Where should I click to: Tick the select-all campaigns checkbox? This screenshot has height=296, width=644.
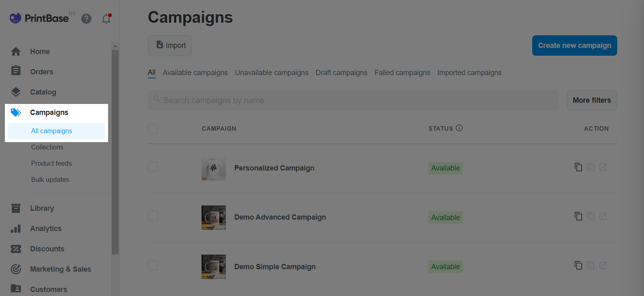click(x=153, y=129)
